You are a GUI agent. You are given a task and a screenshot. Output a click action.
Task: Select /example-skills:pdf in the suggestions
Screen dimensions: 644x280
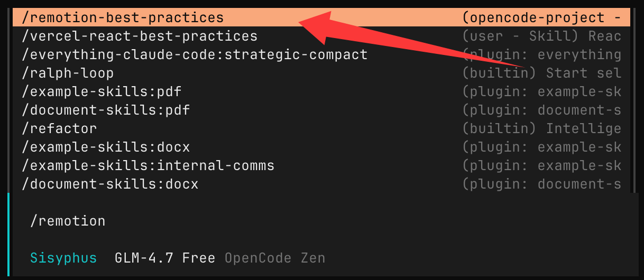(102, 92)
